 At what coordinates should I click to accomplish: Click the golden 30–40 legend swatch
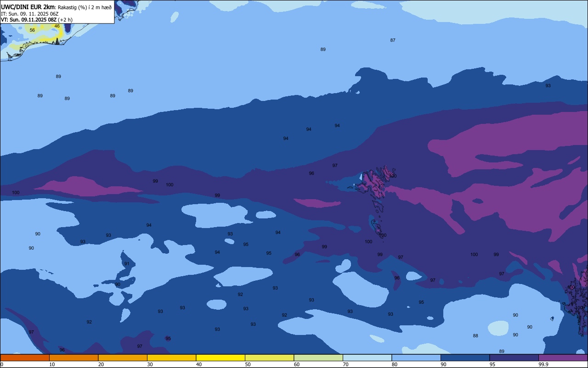[x=171, y=357]
